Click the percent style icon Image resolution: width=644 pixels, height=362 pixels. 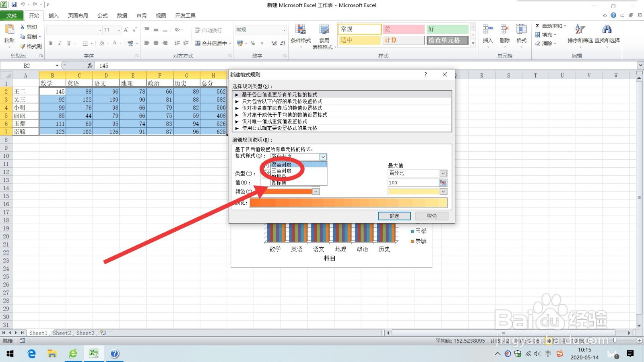(253, 43)
